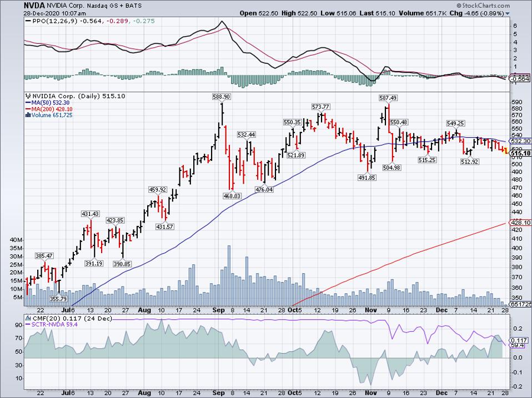Viewport: 532px width, 398px height.
Task: Click the 532.44 price label
Action: point(247,134)
